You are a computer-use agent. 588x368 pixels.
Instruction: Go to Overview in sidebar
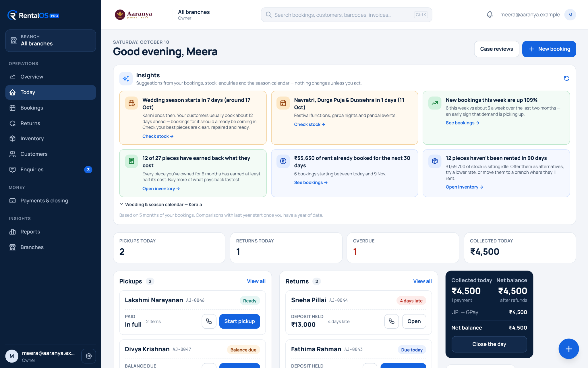[51, 77]
